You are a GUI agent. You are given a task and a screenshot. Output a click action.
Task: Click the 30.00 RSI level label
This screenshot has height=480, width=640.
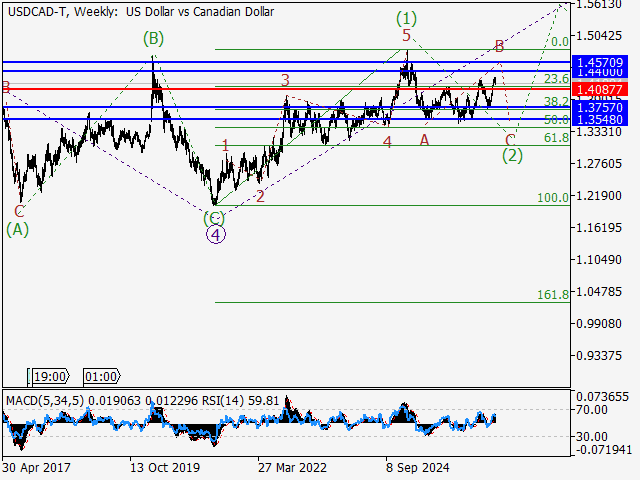(591, 437)
